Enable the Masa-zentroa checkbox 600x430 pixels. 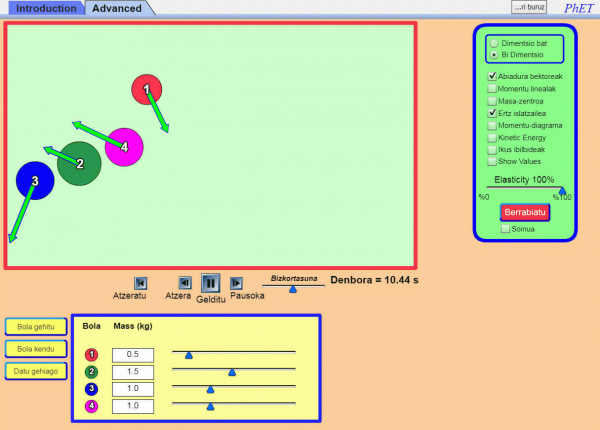[x=492, y=101]
